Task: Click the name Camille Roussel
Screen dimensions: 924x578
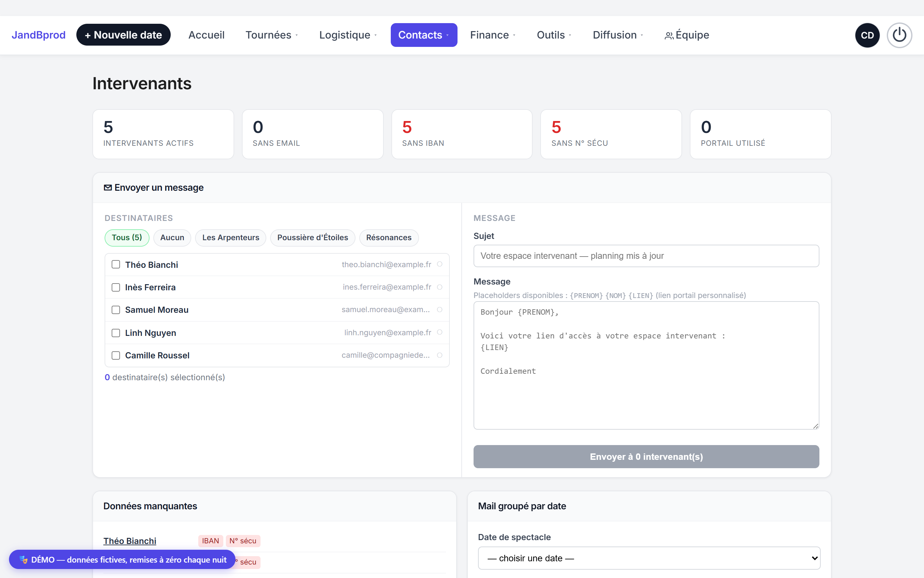Action: tap(157, 355)
